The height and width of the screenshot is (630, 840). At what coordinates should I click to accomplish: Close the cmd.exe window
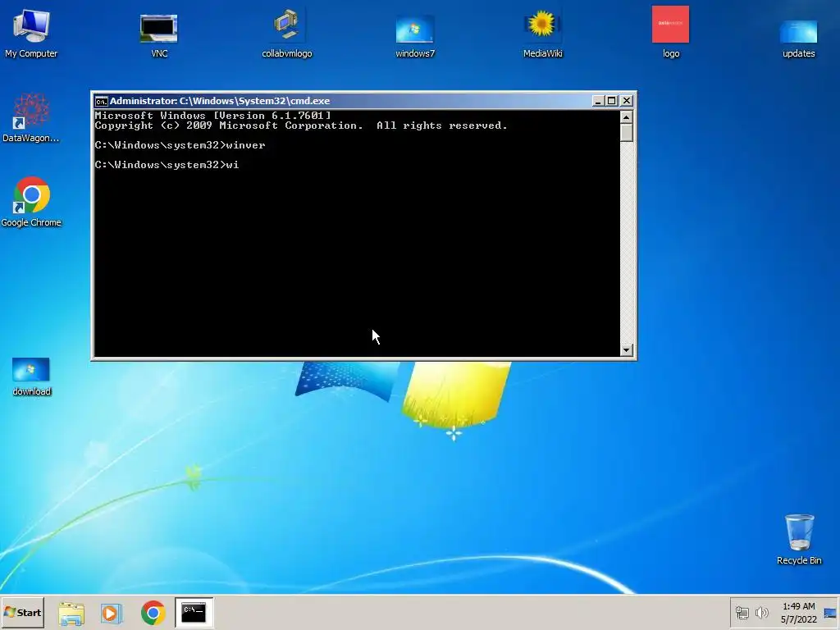pos(626,101)
